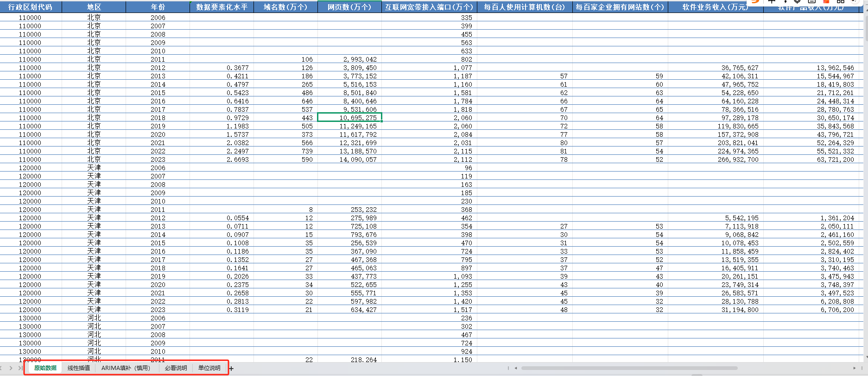Click the domain count cell 739

pyautogui.click(x=285, y=151)
